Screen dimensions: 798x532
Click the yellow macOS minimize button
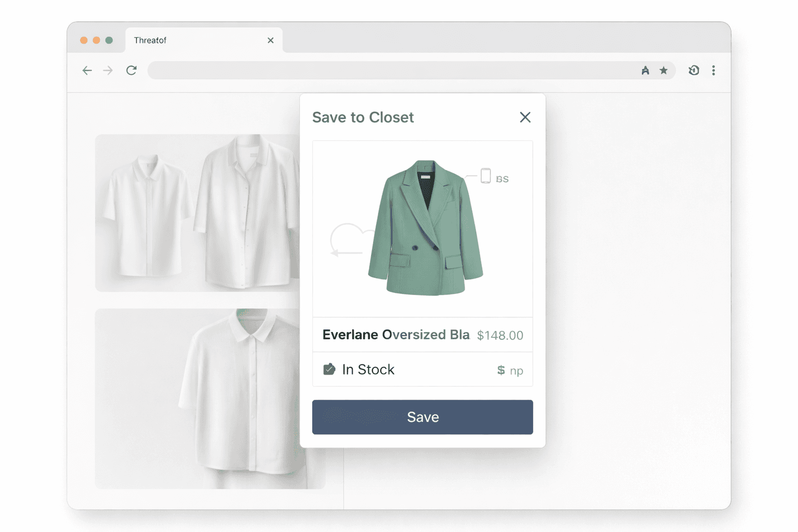(96, 40)
